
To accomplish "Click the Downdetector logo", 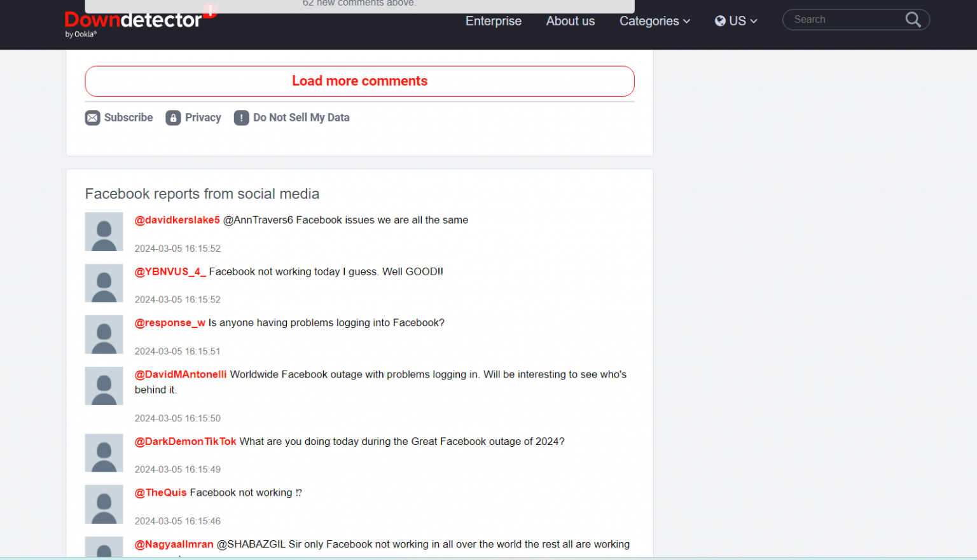I will [134, 22].
